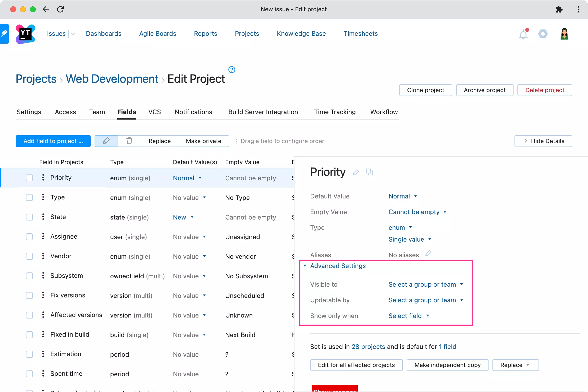
Task: Check the Fixed in build checkbox
Action: [29, 335]
